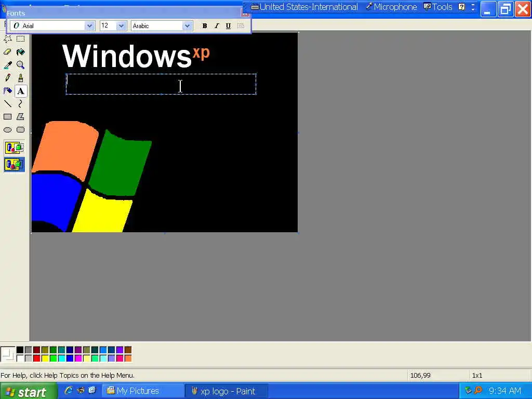Toggle underline in Fonts toolbar

coord(229,26)
